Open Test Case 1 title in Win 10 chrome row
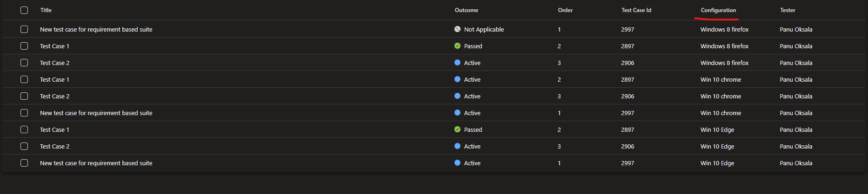Image resolution: width=868 pixels, height=194 pixels. 54,79
